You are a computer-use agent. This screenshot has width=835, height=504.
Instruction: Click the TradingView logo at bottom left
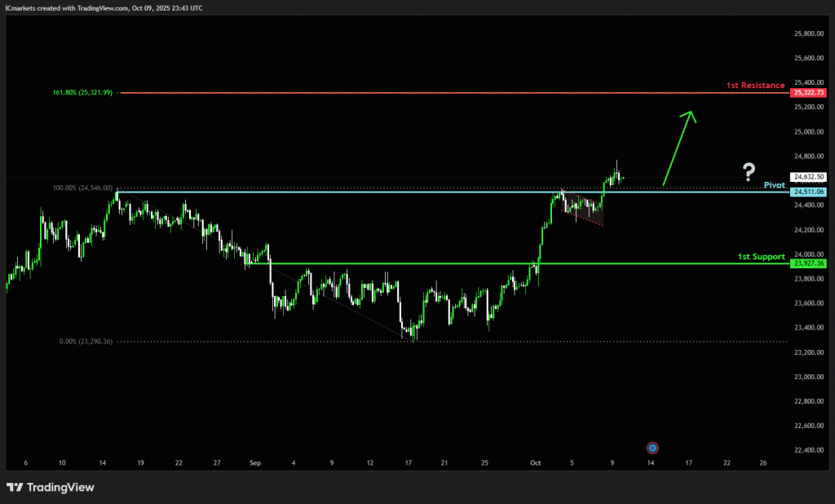coord(51,488)
